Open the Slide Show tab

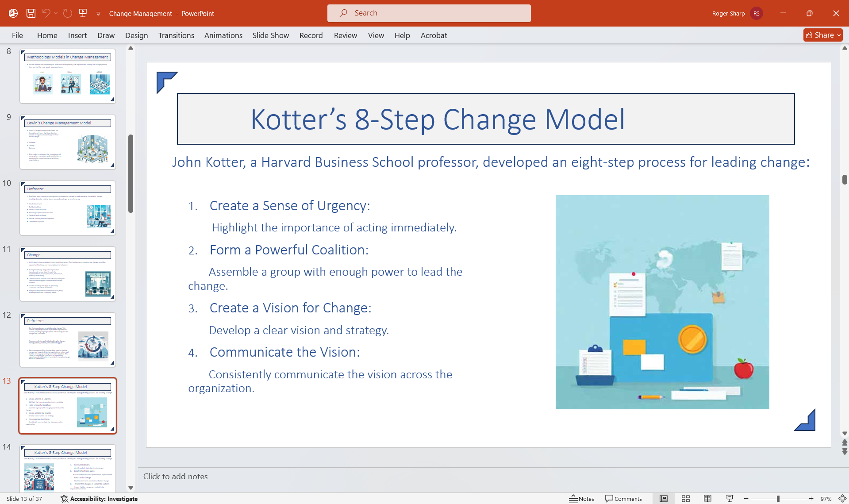click(x=271, y=35)
